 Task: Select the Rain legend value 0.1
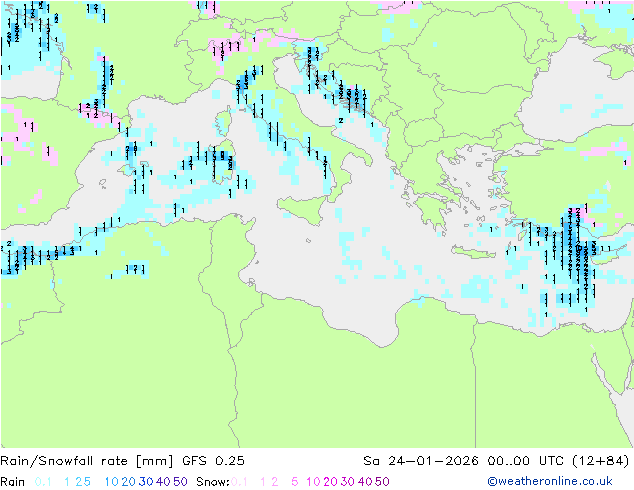(43, 482)
